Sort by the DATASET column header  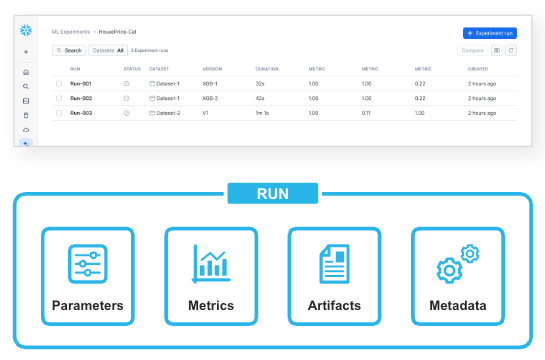[159, 69]
